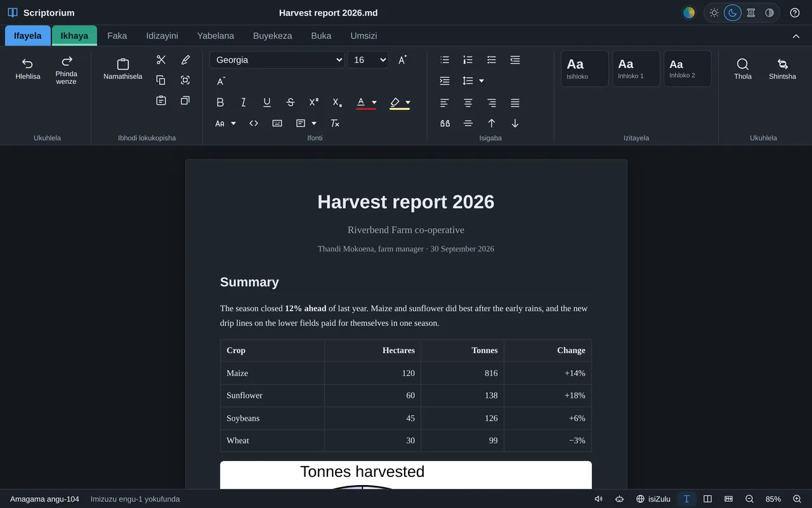Click the scissors Cut icon
This screenshot has height=508, width=812.
[161, 60]
